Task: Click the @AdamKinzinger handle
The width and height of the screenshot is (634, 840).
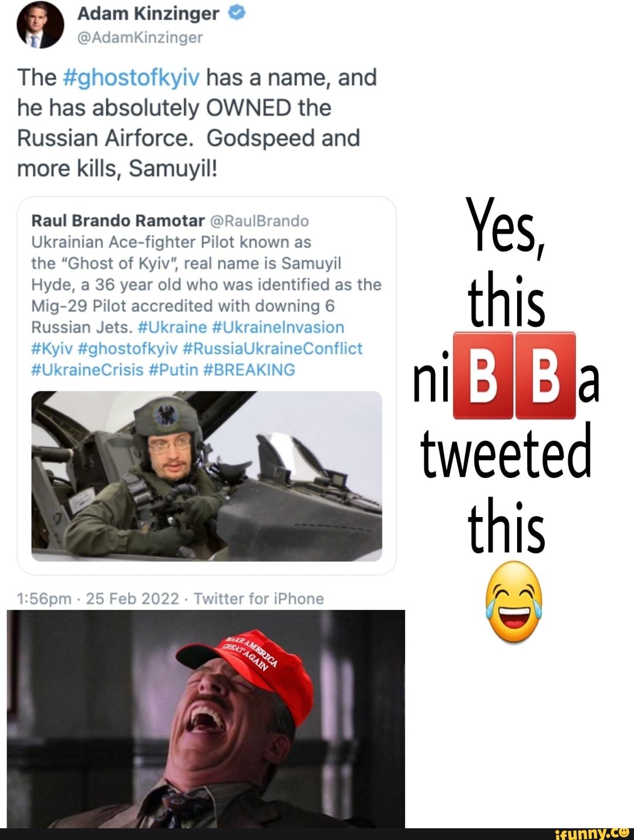Action: click(140, 38)
